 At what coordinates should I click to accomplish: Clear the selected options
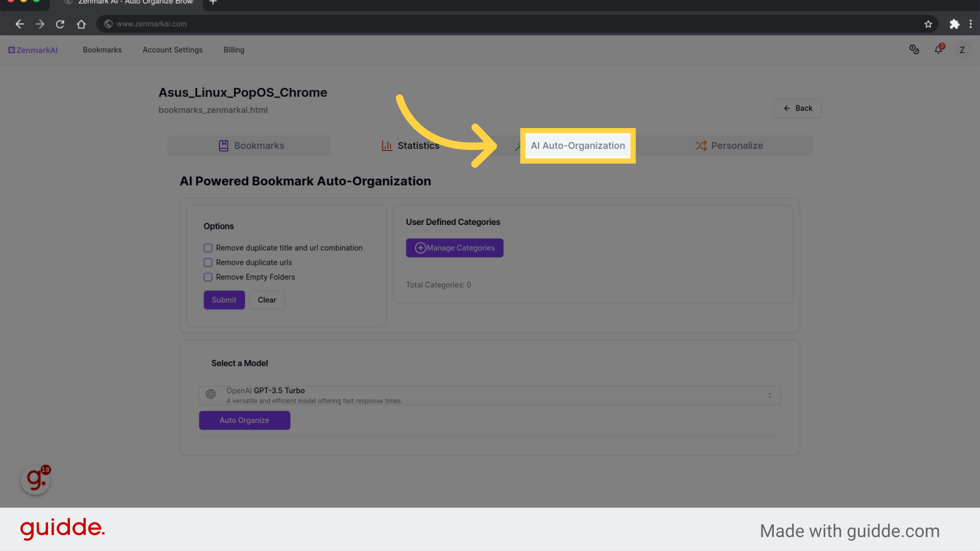point(267,300)
